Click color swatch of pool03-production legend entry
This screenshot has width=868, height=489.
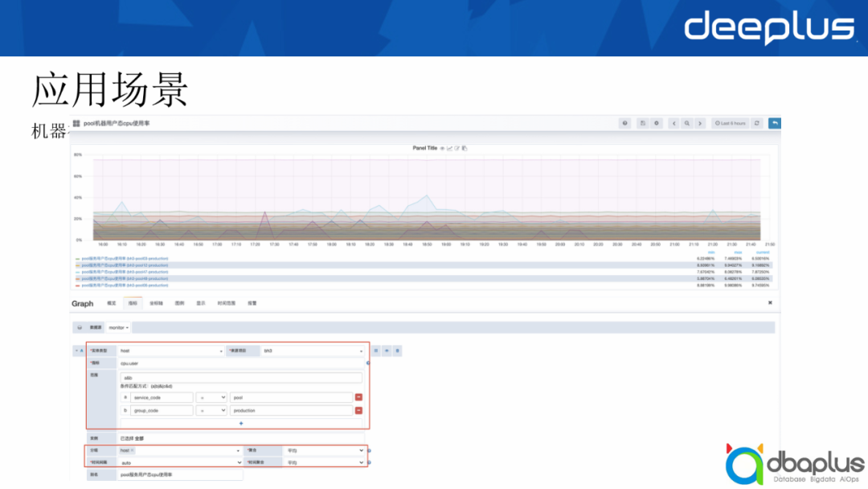77,259
